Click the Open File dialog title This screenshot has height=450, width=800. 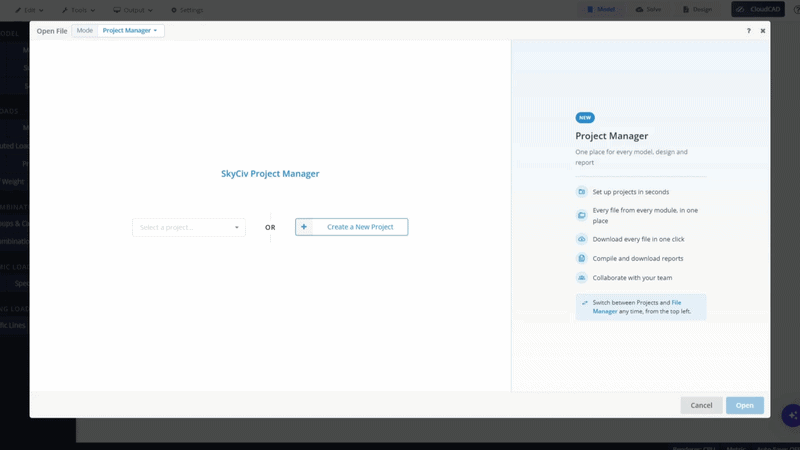click(x=52, y=31)
